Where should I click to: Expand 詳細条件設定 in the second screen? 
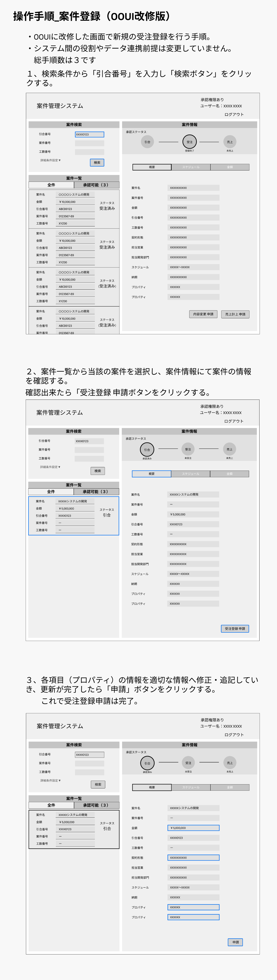pos(50,467)
